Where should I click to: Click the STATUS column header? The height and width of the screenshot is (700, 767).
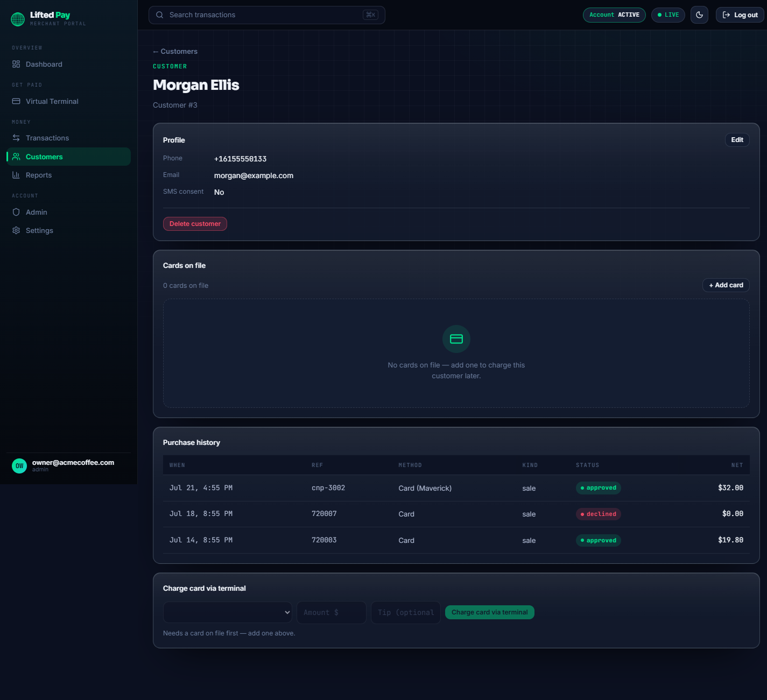coord(587,465)
